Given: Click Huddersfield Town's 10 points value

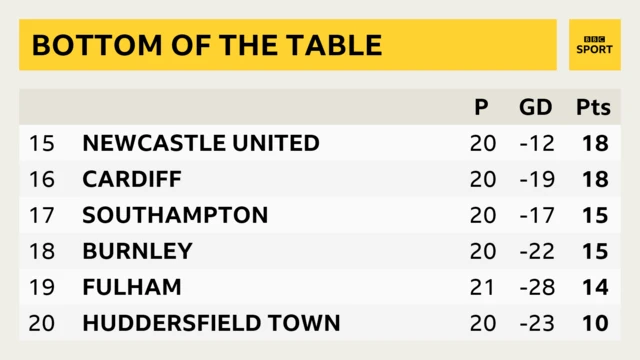Looking at the screenshot, I should [596, 323].
